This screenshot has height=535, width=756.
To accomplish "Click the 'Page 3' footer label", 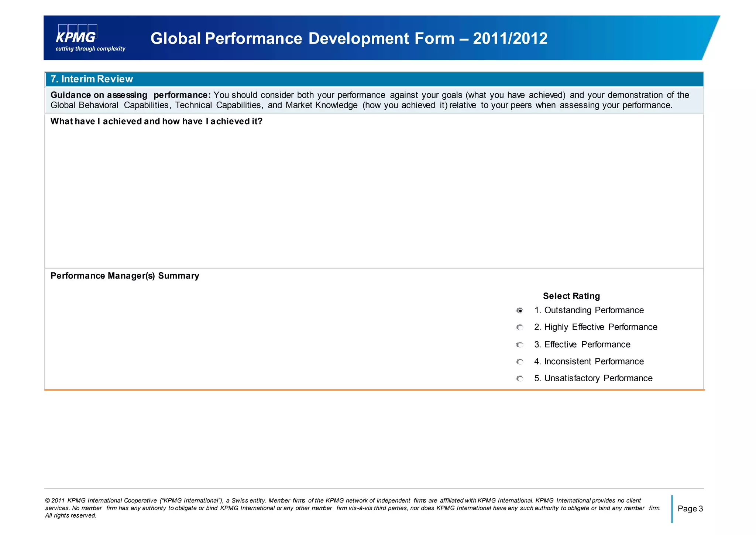I will (690, 509).
